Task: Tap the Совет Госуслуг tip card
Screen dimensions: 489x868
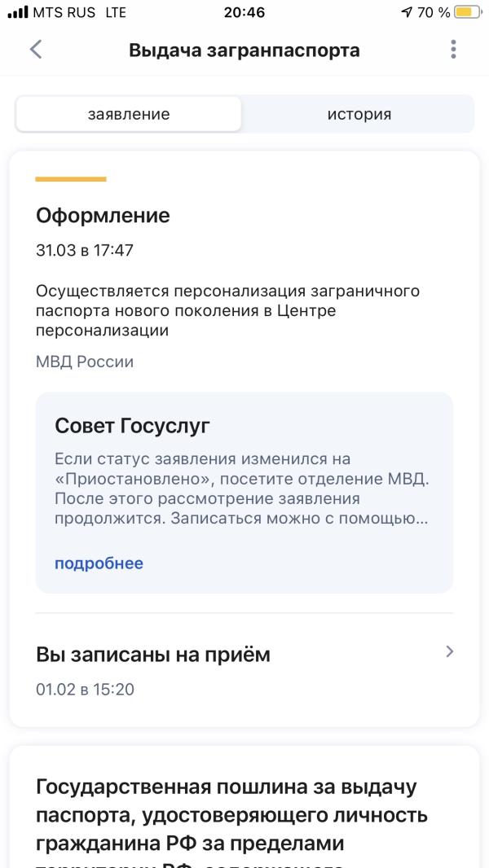Action: tap(244, 493)
